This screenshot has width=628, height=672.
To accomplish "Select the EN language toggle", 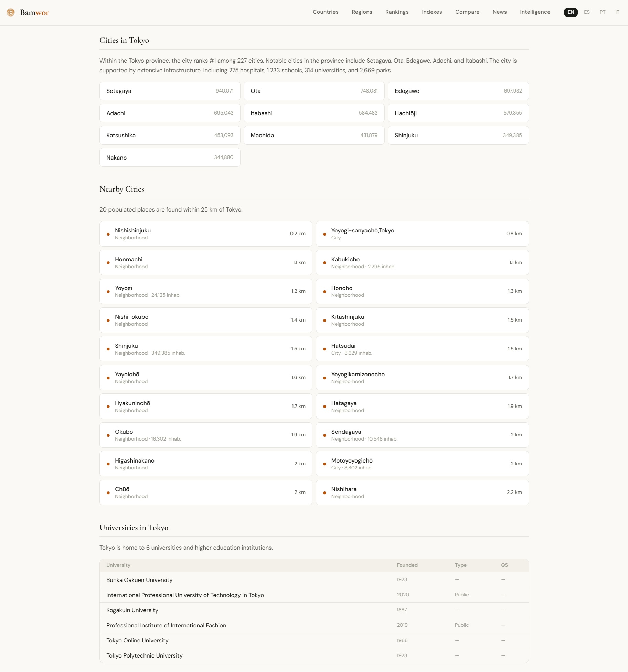I will pos(570,12).
